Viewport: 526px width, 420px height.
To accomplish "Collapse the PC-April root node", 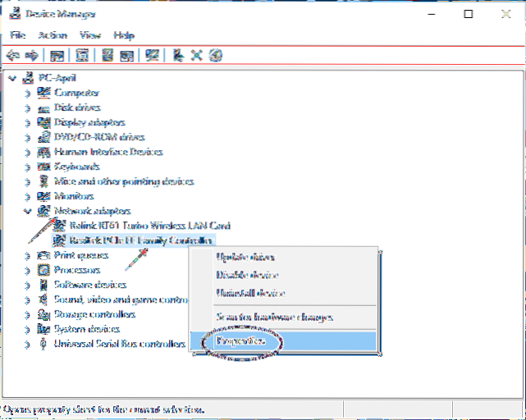I will 10,78.
